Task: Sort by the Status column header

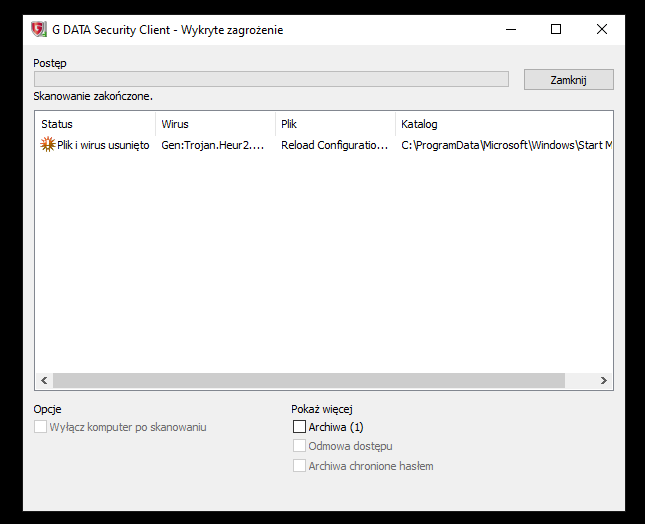Action: click(95, 124)
